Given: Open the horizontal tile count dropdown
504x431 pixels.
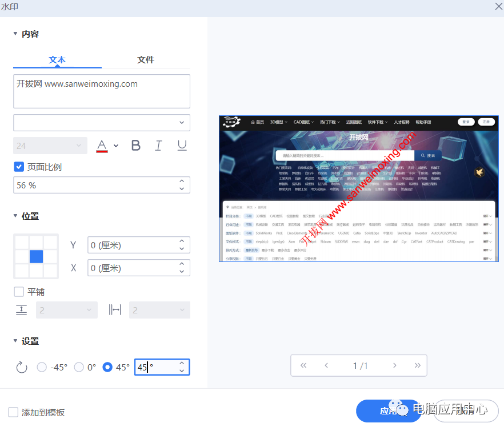Looking at the screenshot, I should click(x=160, y=310).
